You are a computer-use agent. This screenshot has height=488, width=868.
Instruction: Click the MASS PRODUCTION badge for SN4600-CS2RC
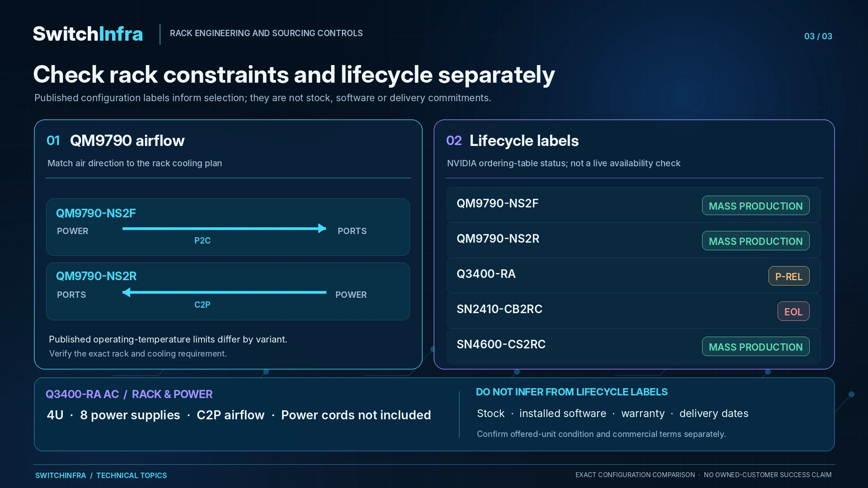[755, 347]
